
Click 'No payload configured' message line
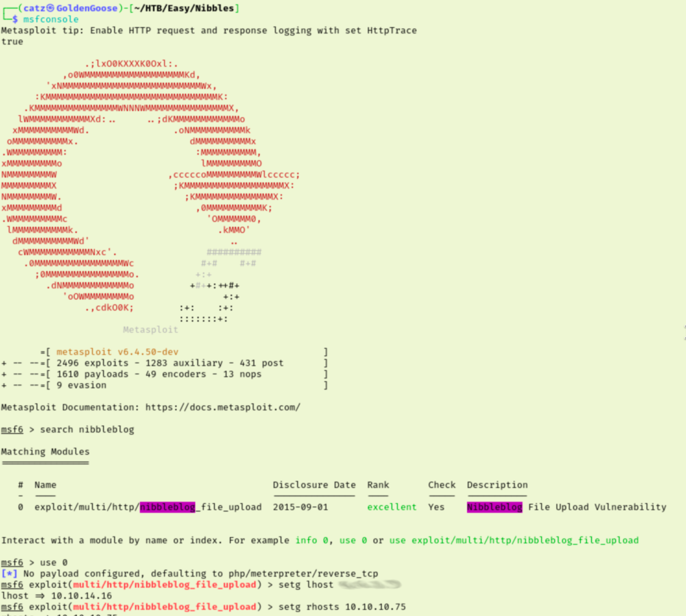tap(201, 574)
